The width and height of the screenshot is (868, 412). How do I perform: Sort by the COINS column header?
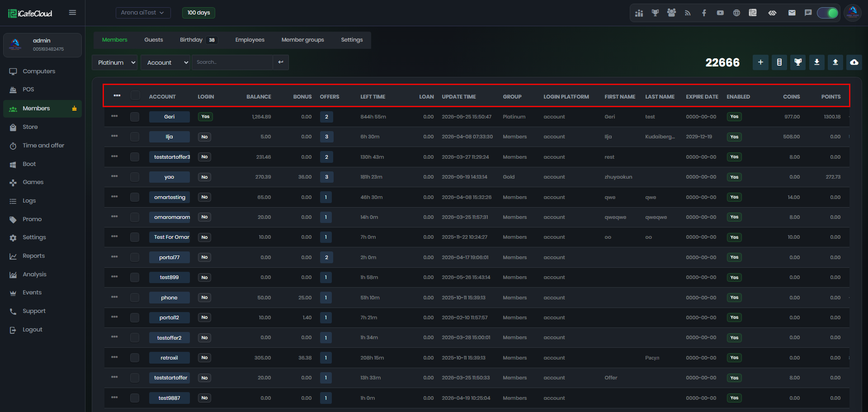[x=791, y=97]
